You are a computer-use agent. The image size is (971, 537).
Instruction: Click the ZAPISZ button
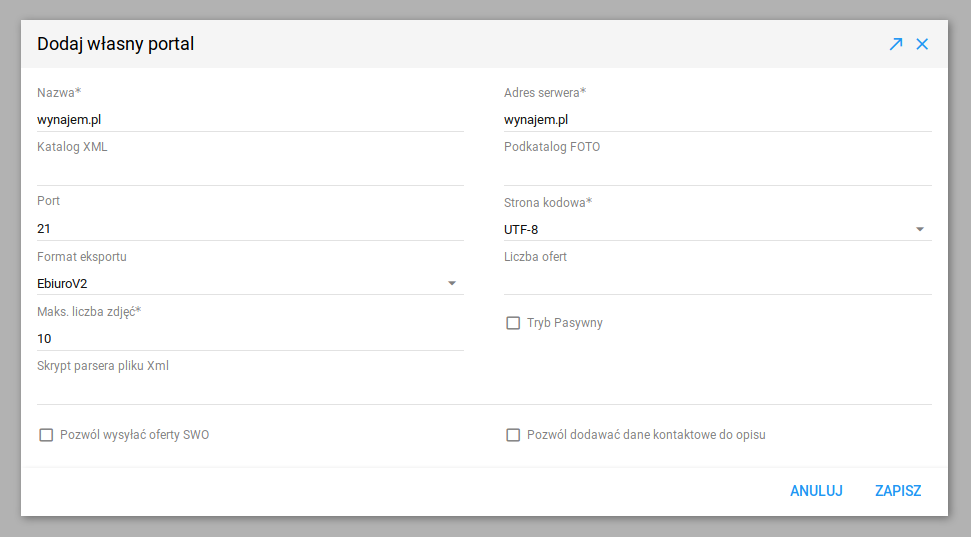(x=898, y=491)
